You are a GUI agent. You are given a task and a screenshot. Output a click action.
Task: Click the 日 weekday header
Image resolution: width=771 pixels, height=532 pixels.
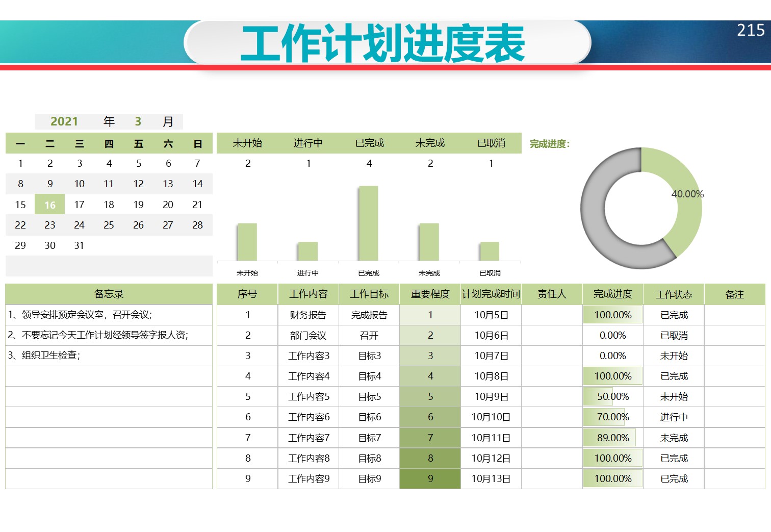(x=197, y=144)
